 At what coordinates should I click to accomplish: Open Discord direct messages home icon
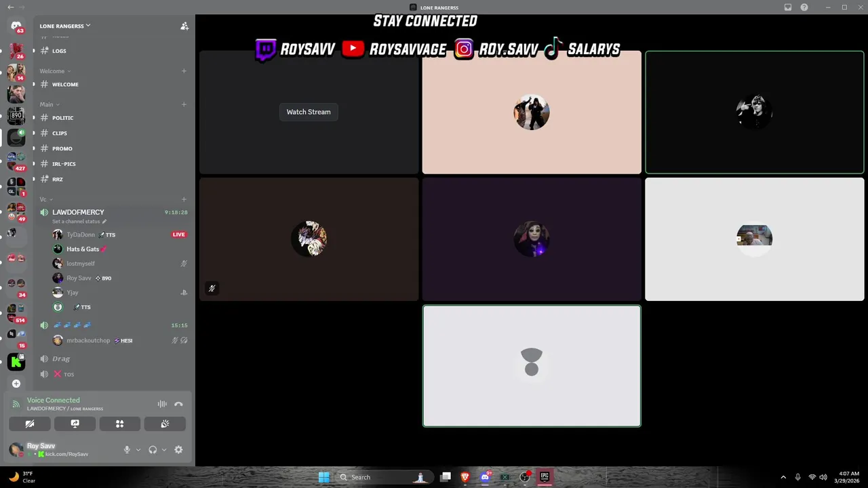pyautogui.click(x=16, y=26)
